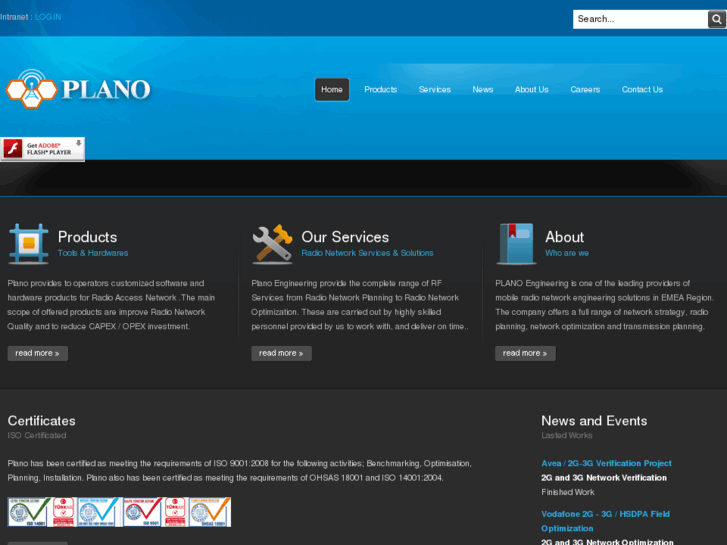This screenshot has width=727, height=545.
Task: Click the Tools & Hardwares subtitle
Action: (93, 253)
